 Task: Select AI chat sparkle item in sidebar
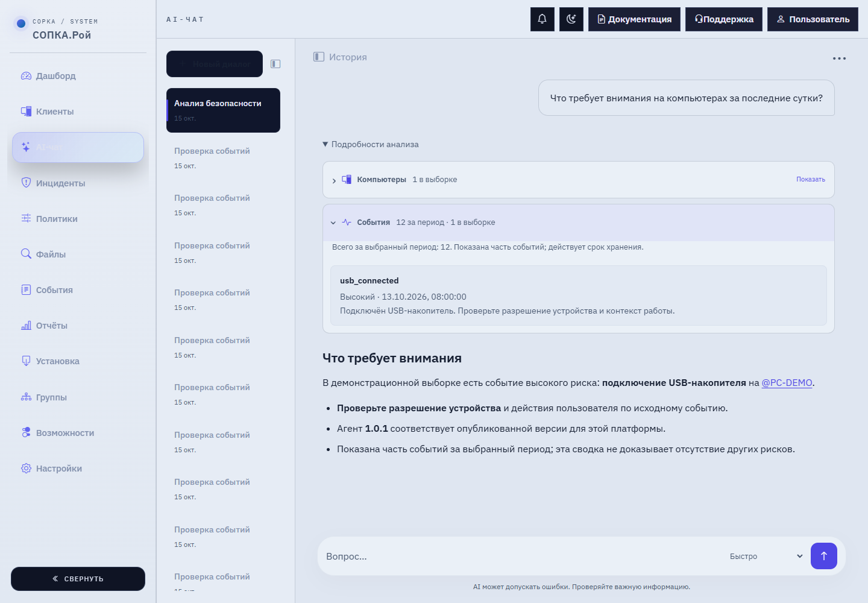click(78, 147)
